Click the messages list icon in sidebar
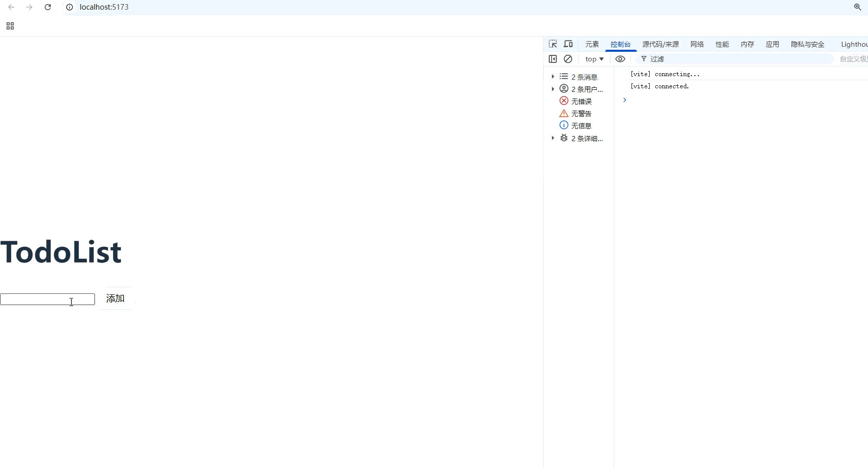Image resolution: width=868 pixels, height=468 pixels. pyautogui.click(x=564, y=76)
